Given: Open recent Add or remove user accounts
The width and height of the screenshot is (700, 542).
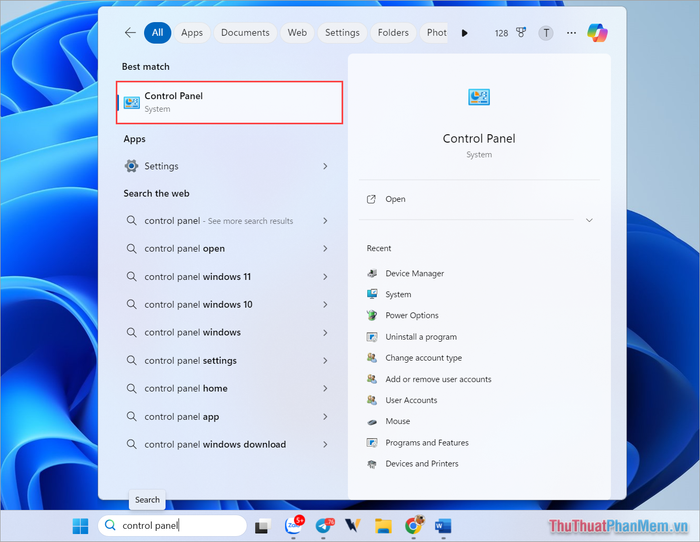Looking at the screenshot, I should click(438, 379).
